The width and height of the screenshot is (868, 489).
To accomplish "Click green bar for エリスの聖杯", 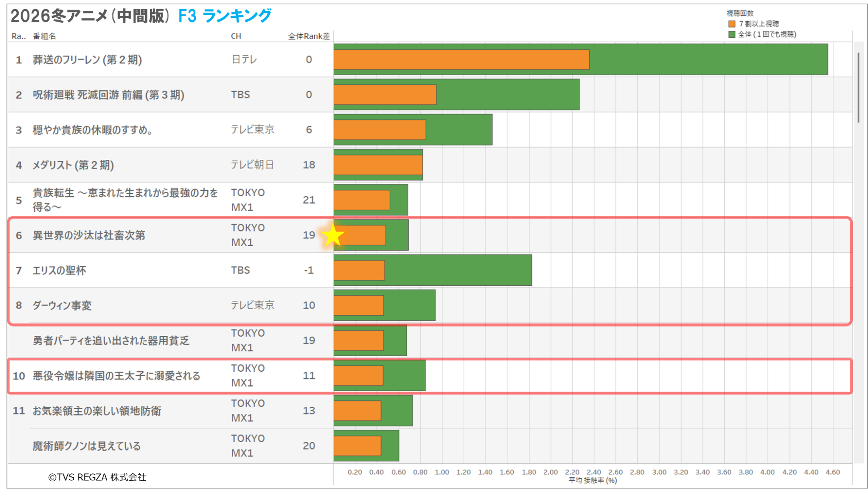I will coord(458,270).
